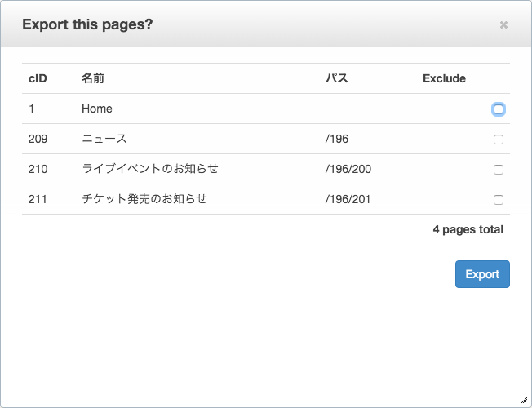Tick Exclude checkbox for page 211
Image resolution: width=532 pixels, height=408 pixels.
point(499,200)
